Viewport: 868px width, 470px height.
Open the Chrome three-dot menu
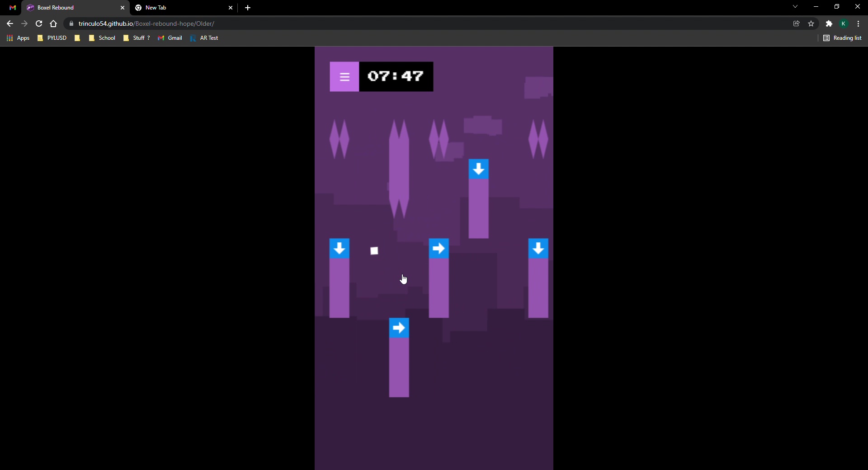pos(859,23)
